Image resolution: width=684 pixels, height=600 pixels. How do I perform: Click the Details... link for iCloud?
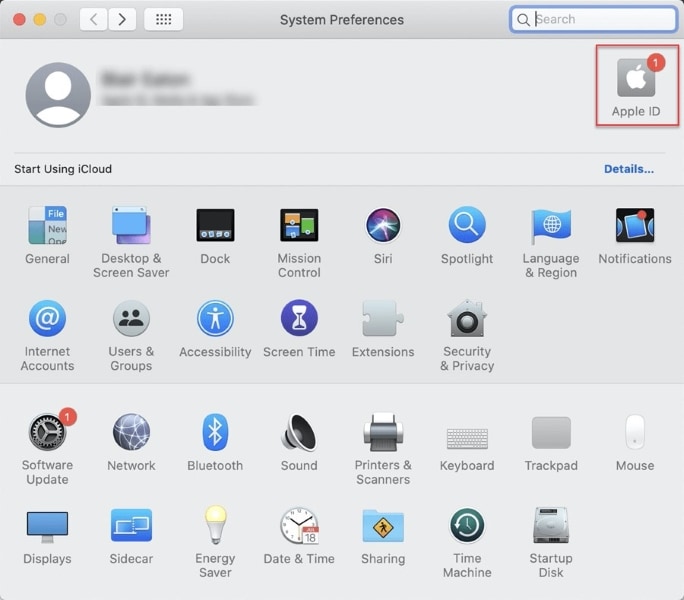pyautogui.click(x=629, y=169)
